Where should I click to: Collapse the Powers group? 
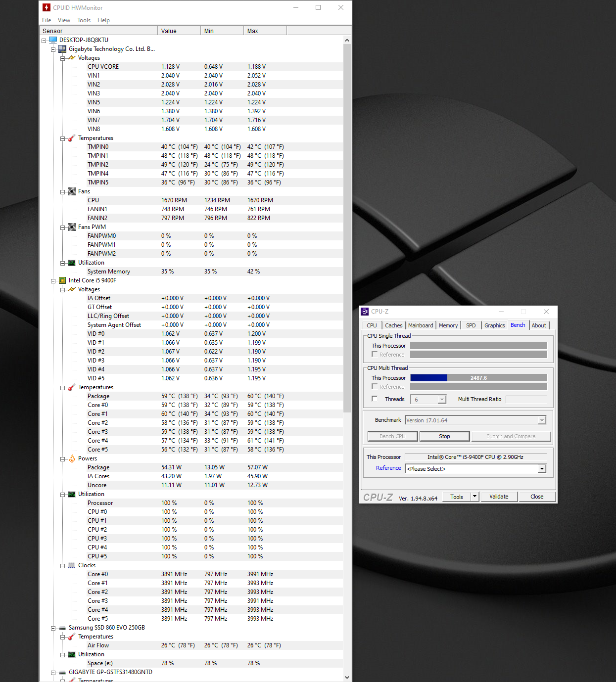63,459
